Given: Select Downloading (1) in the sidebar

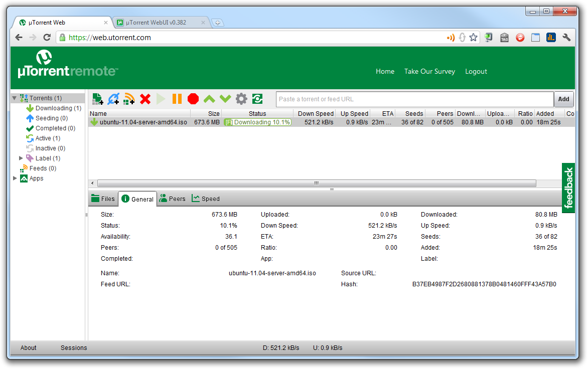Looking at the screenshot, I should pyautogui.click(x=54, y=108).
